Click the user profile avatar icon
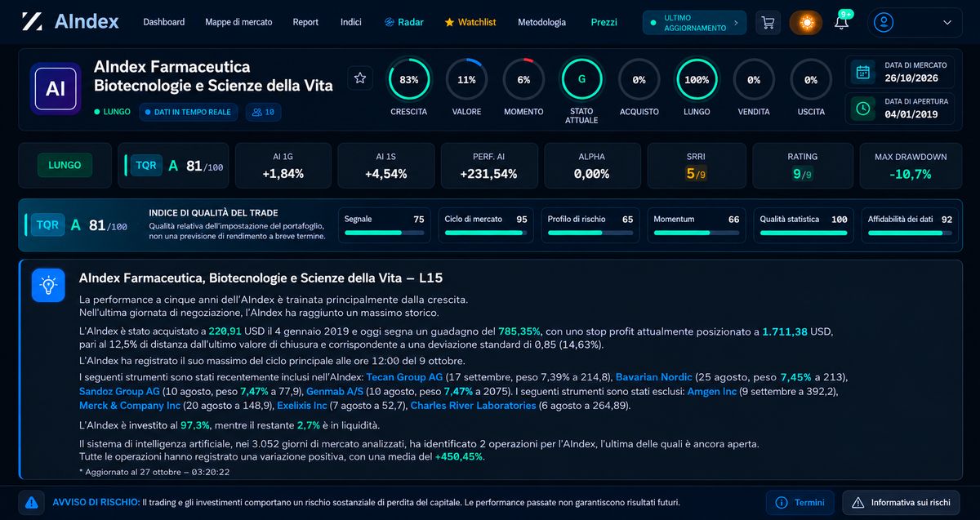The width and height of the screenshot is (980, 520). pyautogui.click(x=883, y=23)
